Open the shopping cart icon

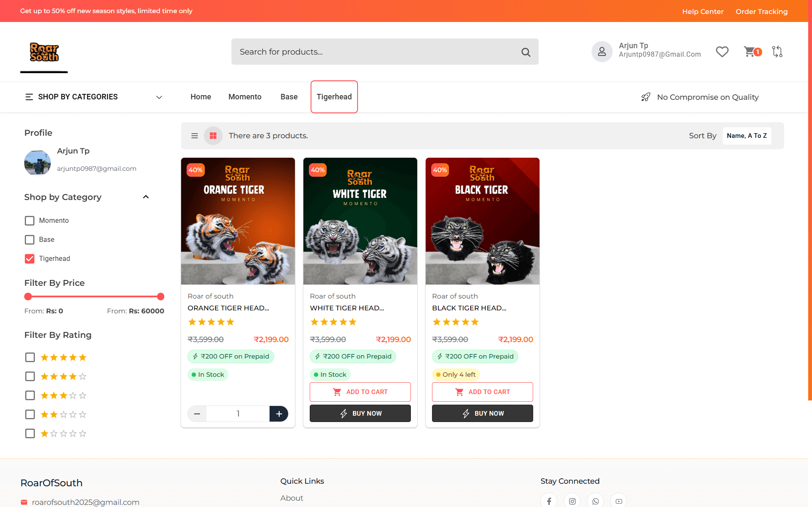click(x=749, y=52)
